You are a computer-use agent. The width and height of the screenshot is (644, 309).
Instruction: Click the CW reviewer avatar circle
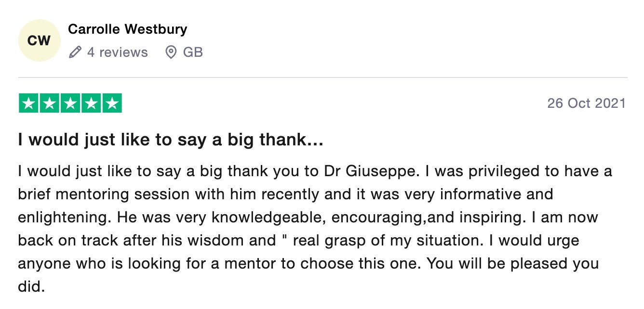coord(39,40)
